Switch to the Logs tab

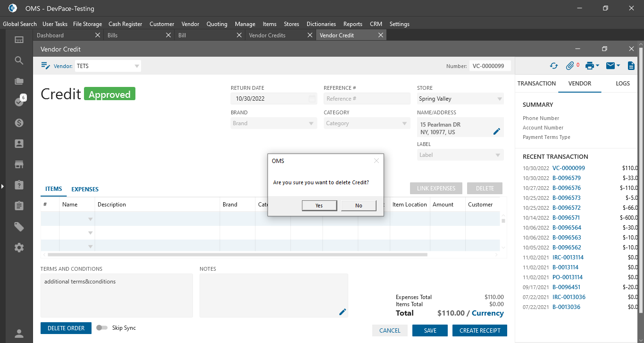click(622, 83)
